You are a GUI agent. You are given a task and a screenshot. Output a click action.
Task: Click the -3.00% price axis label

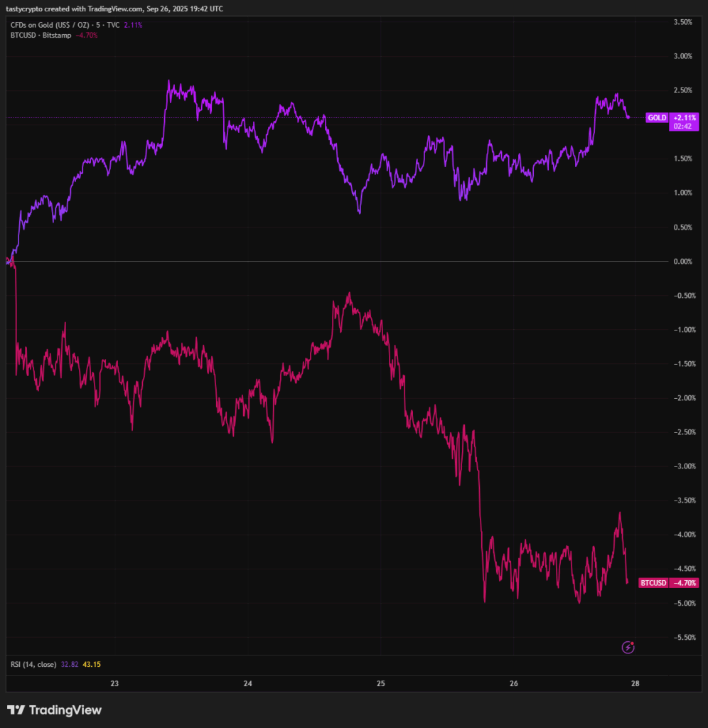pyautogui.click(x=685, y=466)
